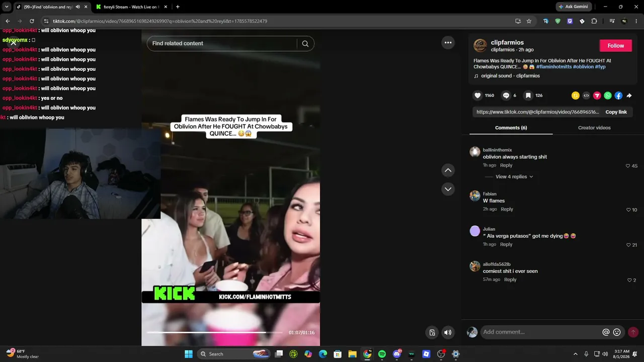The height and width of the screenshot is (362, 644).
Task: Open the #flaminhotmitts hashtag
Action: tap(554, 67)
